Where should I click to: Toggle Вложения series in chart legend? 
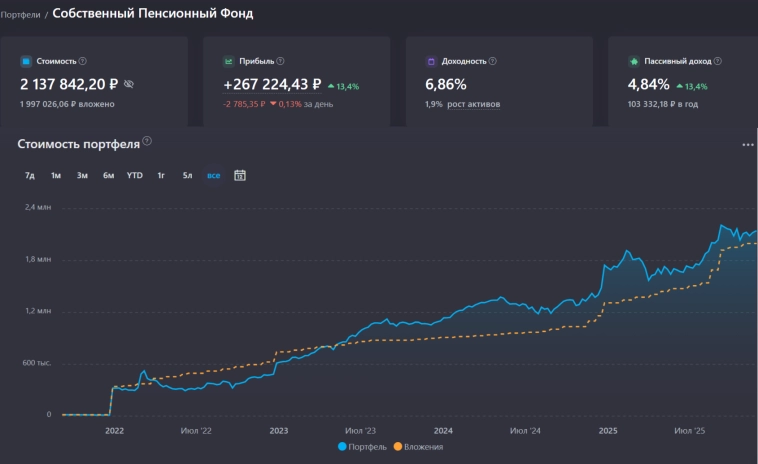pos(419,447)
